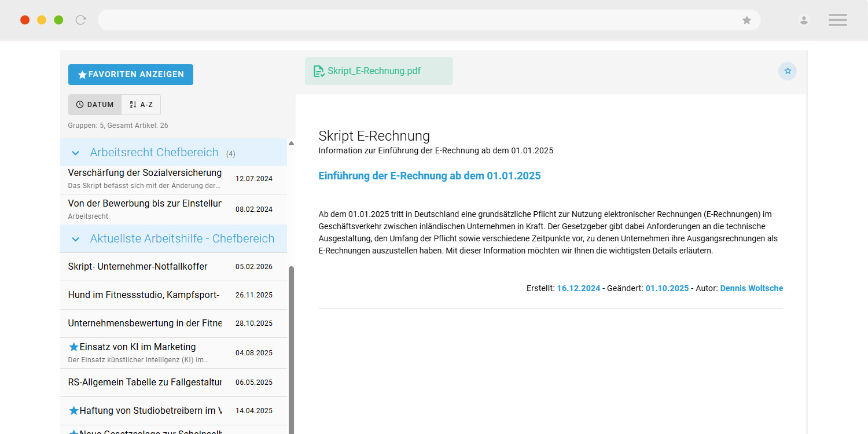Bookmark page with address bar star
The image size is (868, 434).
point(747,20)
